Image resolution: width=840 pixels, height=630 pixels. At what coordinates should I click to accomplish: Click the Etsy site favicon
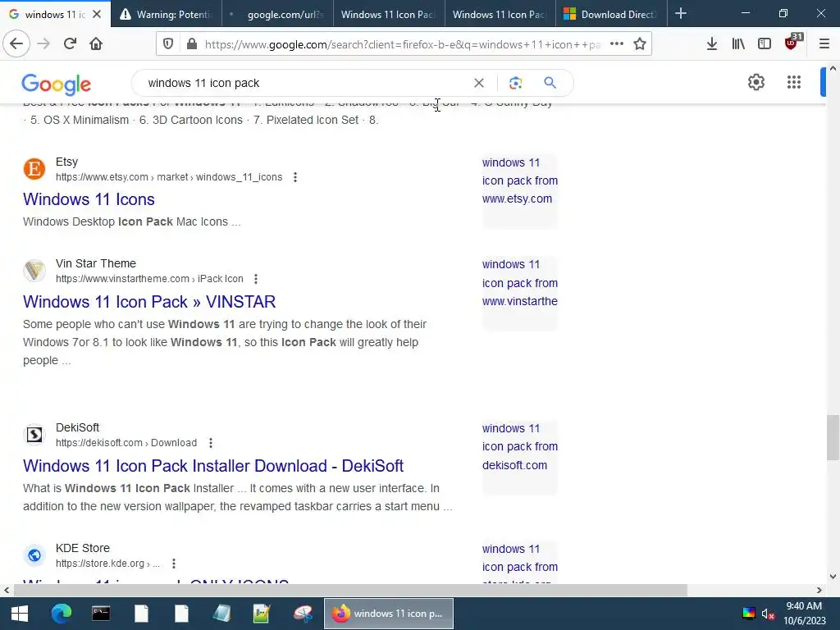coord(34,169)
